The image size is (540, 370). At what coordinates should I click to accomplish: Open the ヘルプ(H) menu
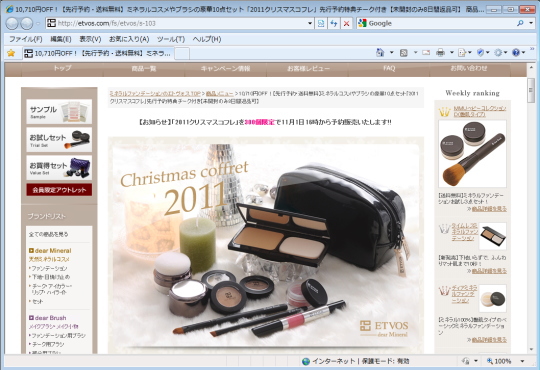[207, 39]
